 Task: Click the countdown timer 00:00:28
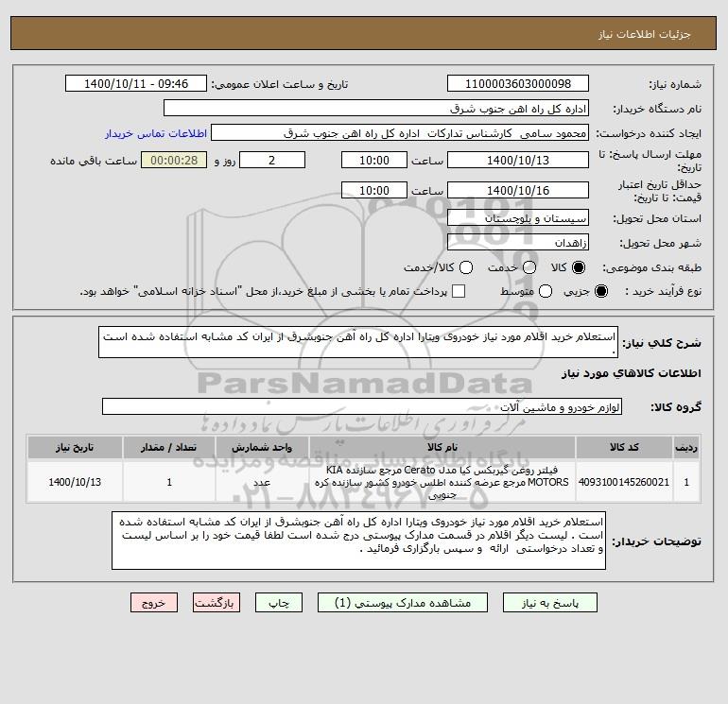click(x=174, y=160)
